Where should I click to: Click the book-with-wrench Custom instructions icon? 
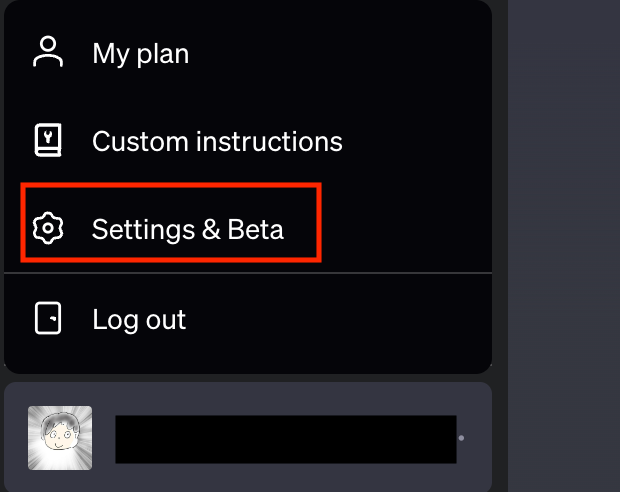(48, 140)
